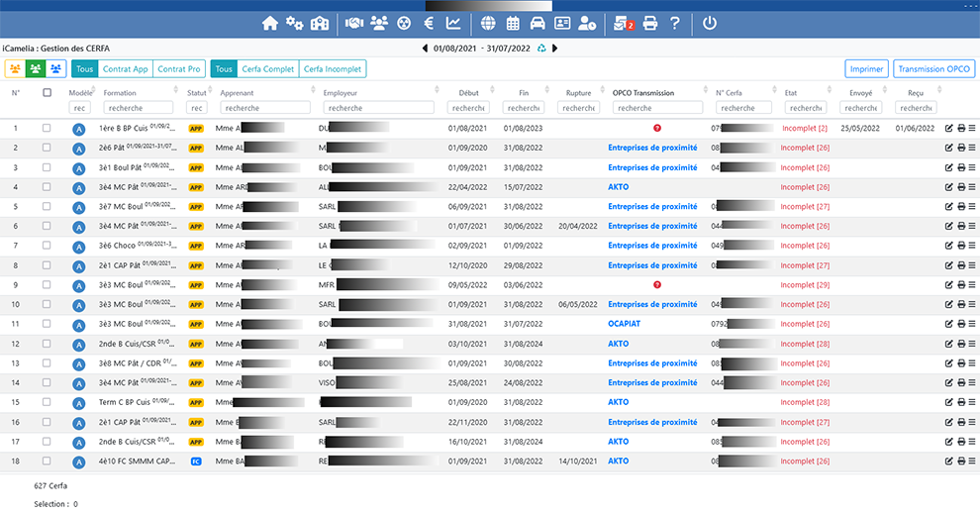Sort by the N° Cerfa column header
The width and height of the screenshot is (980, 515).
pyautogui.click(x=729, y=93)
